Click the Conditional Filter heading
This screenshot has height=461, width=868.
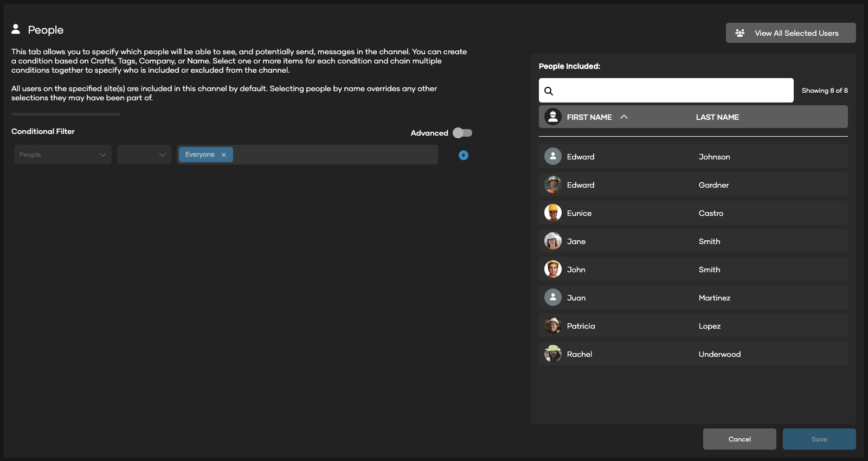pyautogui.click(x=43, y=131)
